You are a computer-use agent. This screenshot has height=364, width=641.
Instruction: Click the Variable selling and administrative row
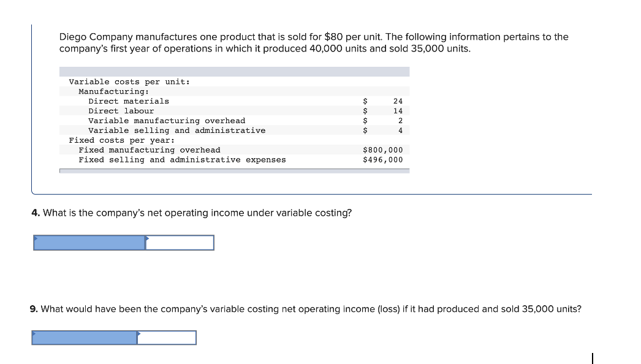coord(234,131)
